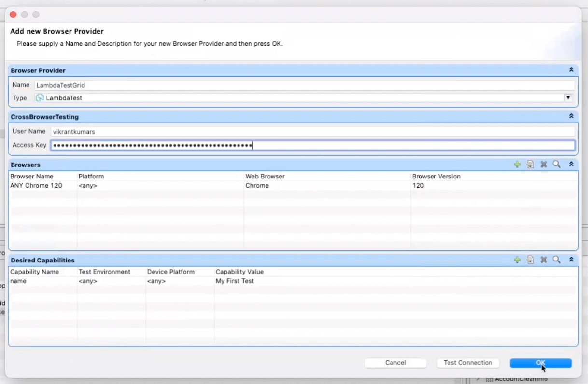Screen dimensions: 588x384
Task: Open the Type dropdown arrow
Action: tap(568, 97)
